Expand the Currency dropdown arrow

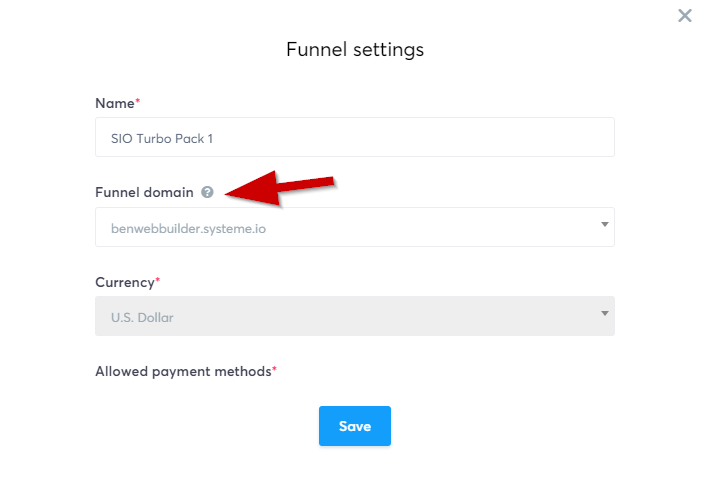click(605, 313)
